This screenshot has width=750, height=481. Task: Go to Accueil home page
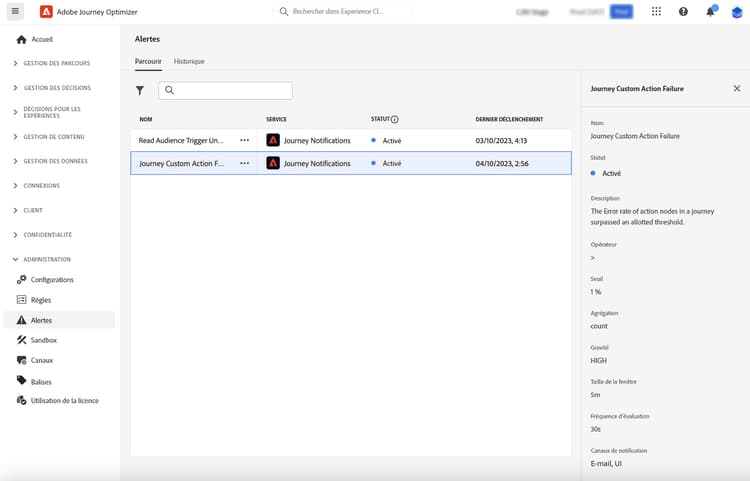(x=34, y=39)
